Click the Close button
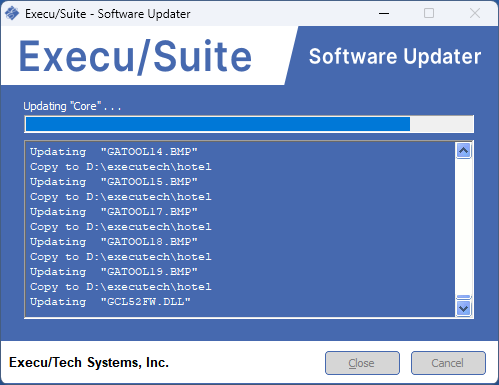Viewport: 499px width, 385px height. click(362, 363)
